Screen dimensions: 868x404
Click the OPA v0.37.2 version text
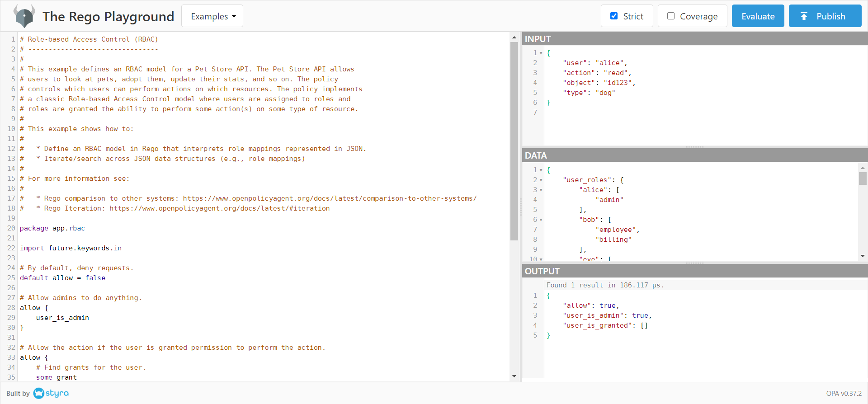(844, 394)
